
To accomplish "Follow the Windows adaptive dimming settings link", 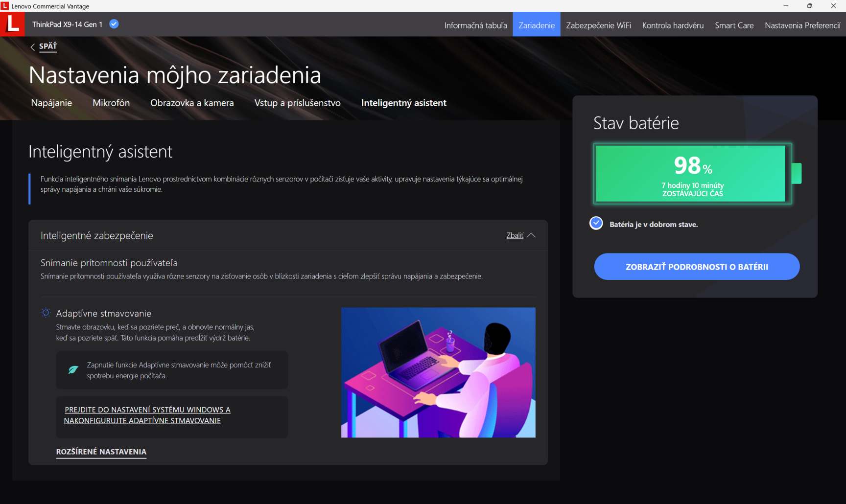I will point(147,415).
